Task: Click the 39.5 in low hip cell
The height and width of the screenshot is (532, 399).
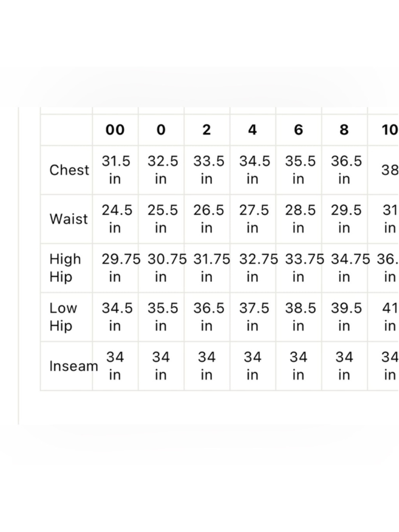Action: [x=346, y=317]
